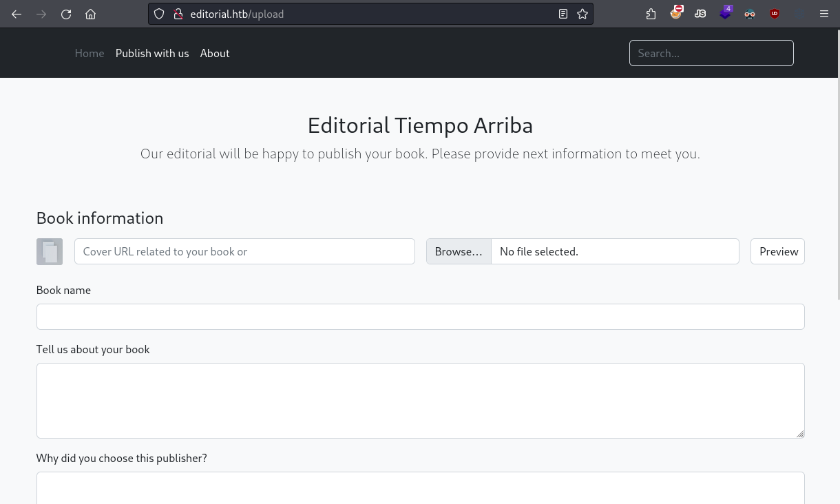Click the JS extension icon

click(700, 14)
